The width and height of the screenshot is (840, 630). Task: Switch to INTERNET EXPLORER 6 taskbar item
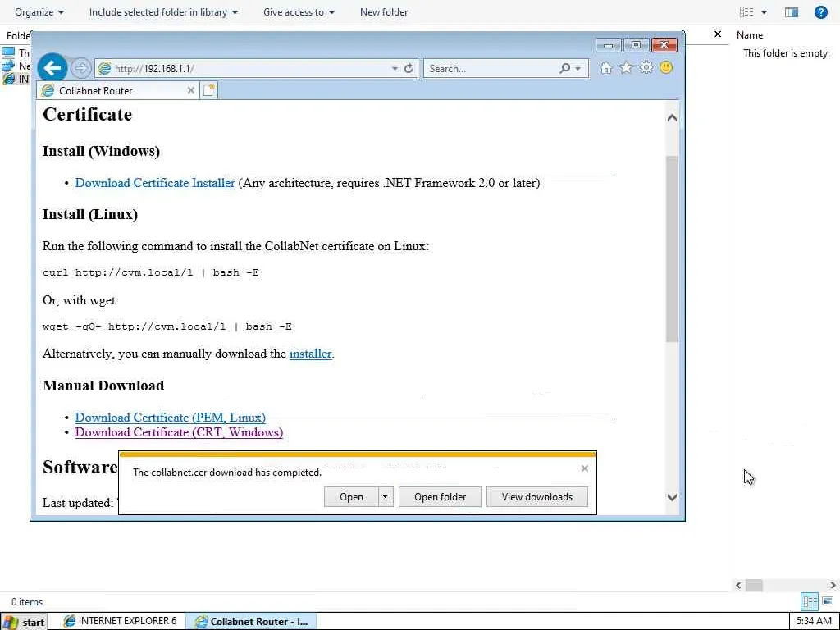click(120, 621)
